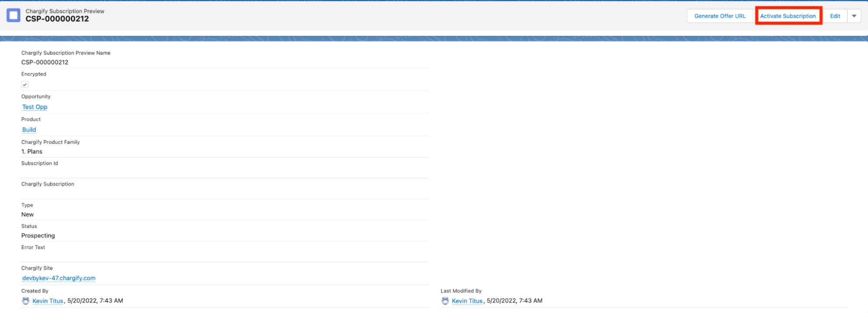This screenshot has width=868, height=313.
Task: Open the Build product link
Action: click(29, 130)
